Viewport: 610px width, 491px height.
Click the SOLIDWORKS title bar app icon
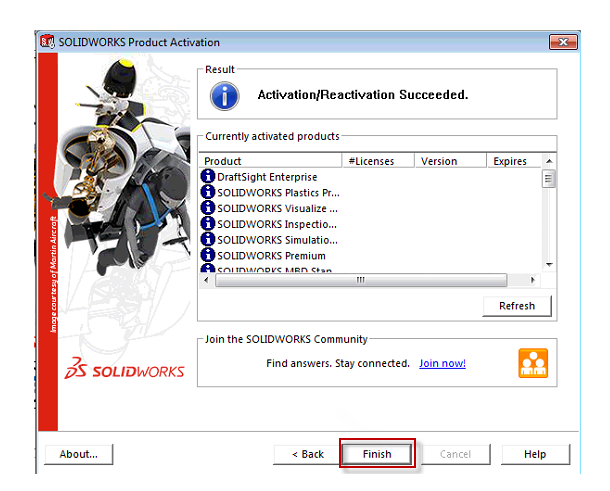47,41
